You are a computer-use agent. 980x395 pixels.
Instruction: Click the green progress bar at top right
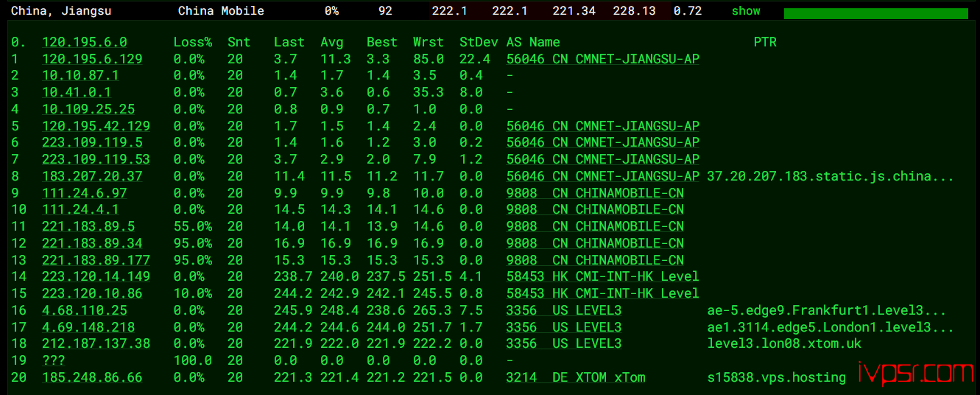click(876, 13)
